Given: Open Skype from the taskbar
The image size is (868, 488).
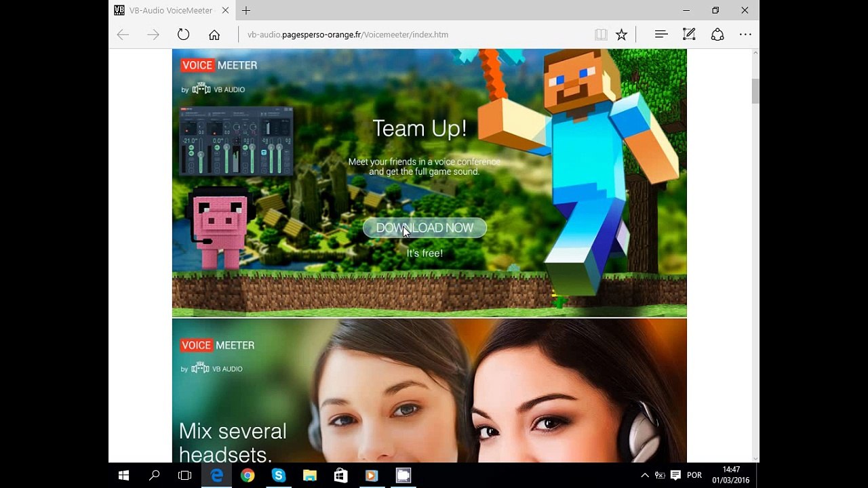Looking at the screenshot, I should pos(279,475).
